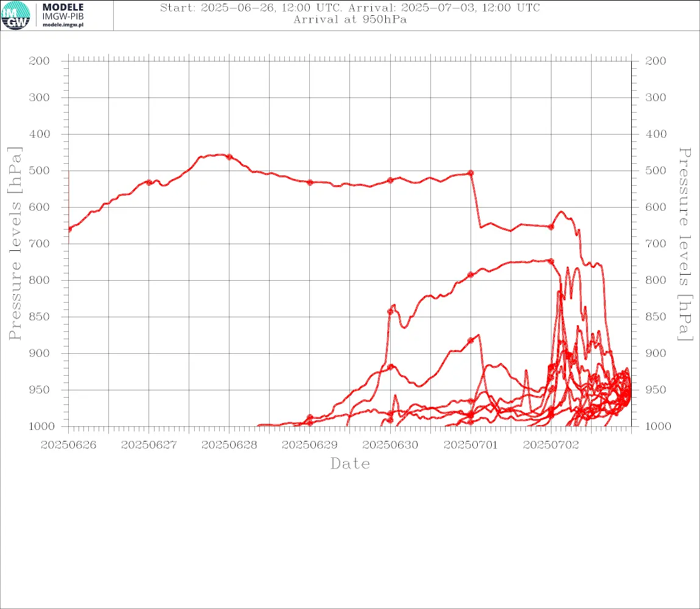Click the x-axis label 20250630

390,445
